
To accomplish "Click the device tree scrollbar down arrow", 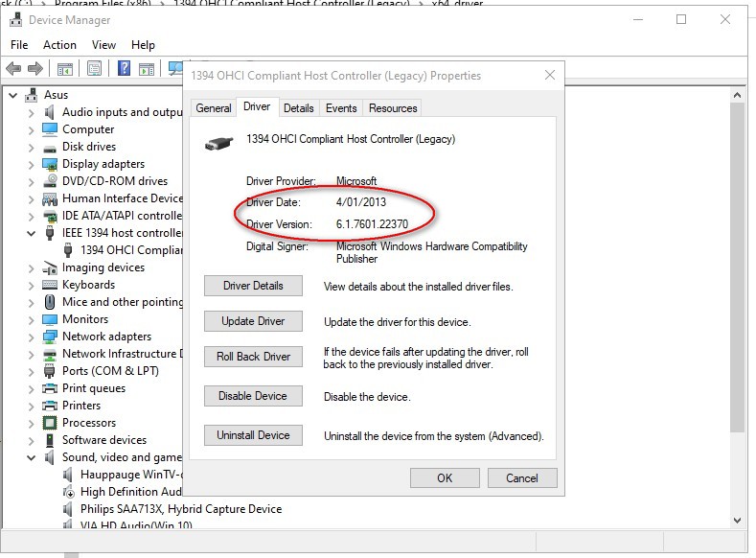I will pos(737,520).
